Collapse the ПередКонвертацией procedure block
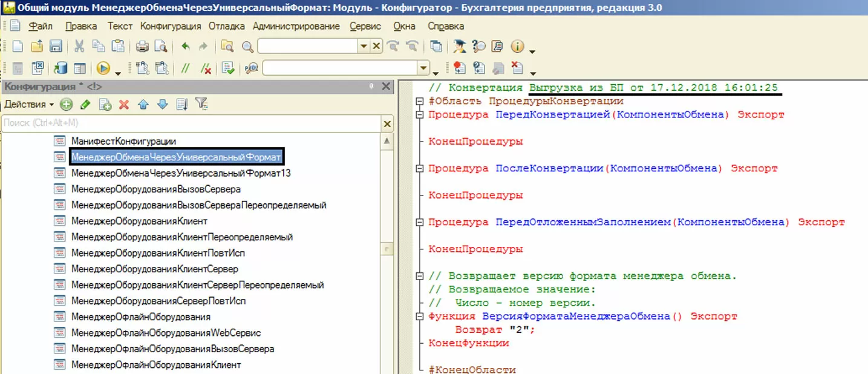868x374 pixels. click(419, 114)
